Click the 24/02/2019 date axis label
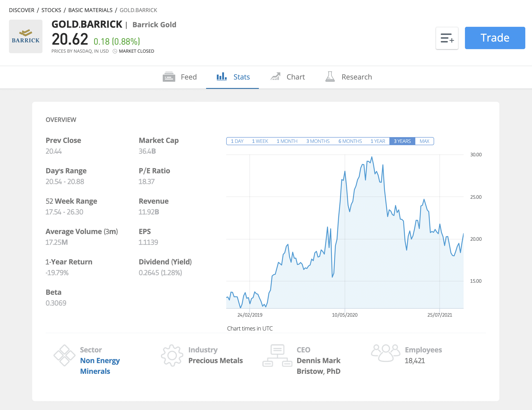Viewport: 532px width, 410px height. click(x=250, y=315)
